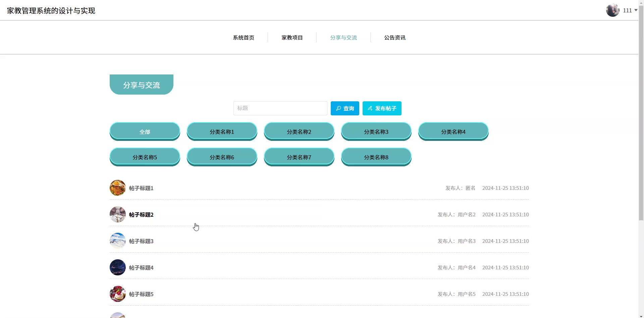This screenshot has height=318, width=644.
Task: Expand the 111 user dropdown arrow
Action: [636, 10]
